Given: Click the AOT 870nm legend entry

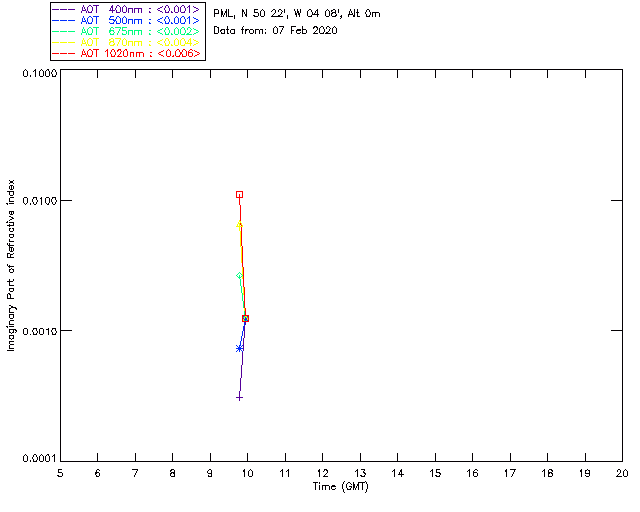Looking at the screenshot, I should click(x=127, y=42).
